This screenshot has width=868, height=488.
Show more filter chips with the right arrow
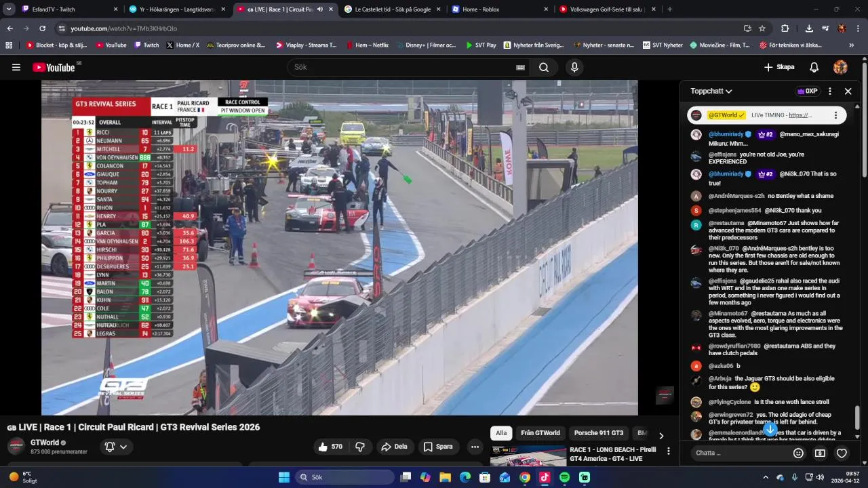[661, 435]
